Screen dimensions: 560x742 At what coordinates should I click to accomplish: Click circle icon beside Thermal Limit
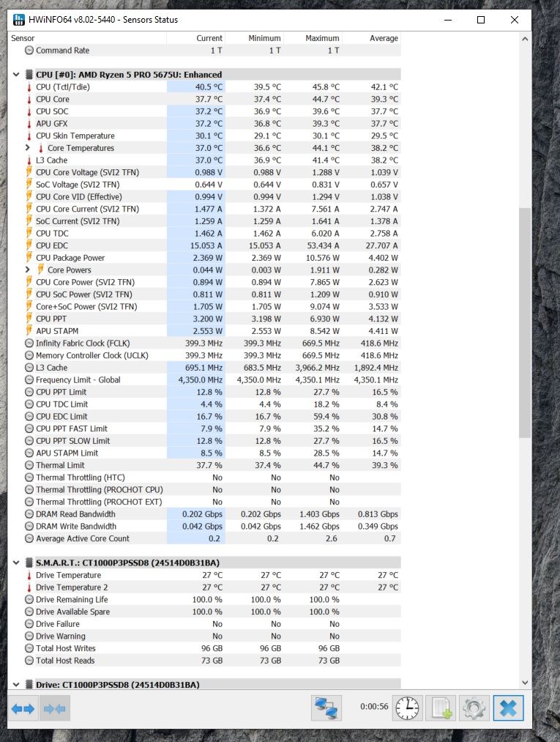(x=29, y=466)
